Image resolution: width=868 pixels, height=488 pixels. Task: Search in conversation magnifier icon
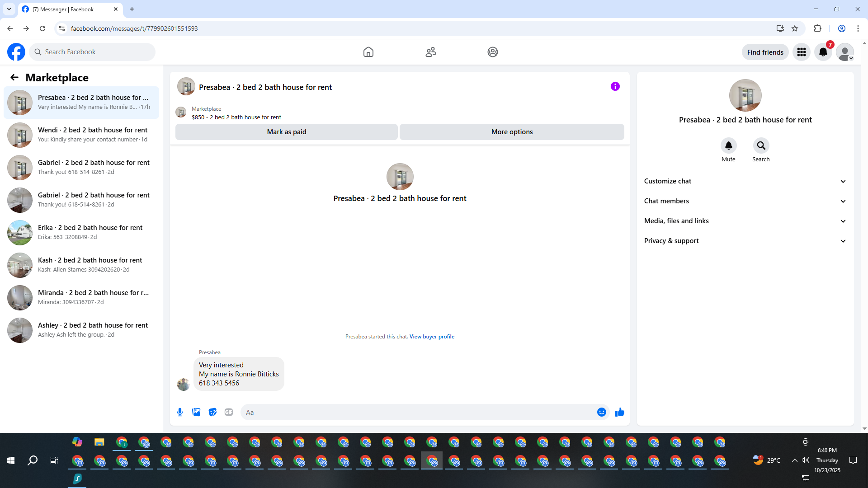761,145
